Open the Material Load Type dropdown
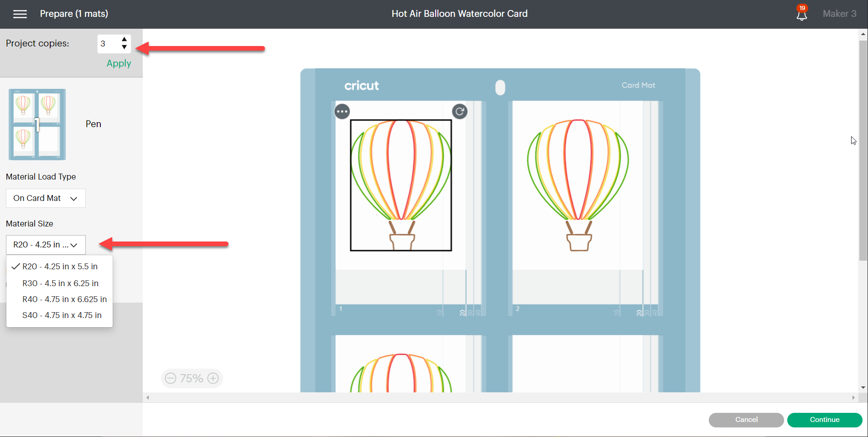This screenshot has height=437, width=868. pos(46,198)
